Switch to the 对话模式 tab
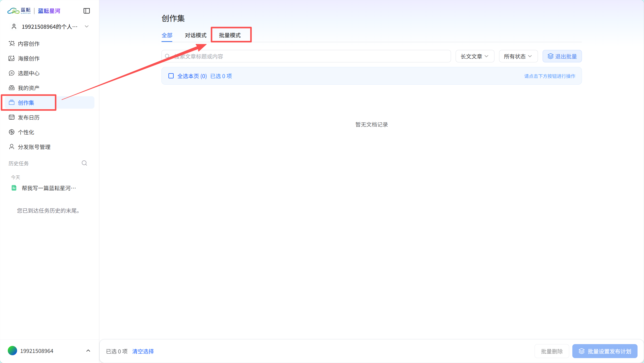 [195, 35]
